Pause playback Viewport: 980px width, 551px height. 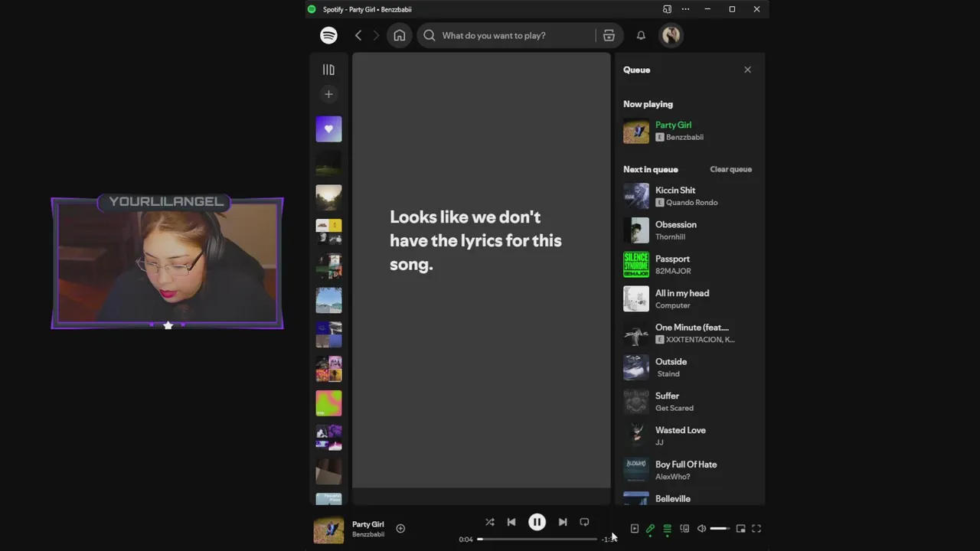(x=537, y=522)
